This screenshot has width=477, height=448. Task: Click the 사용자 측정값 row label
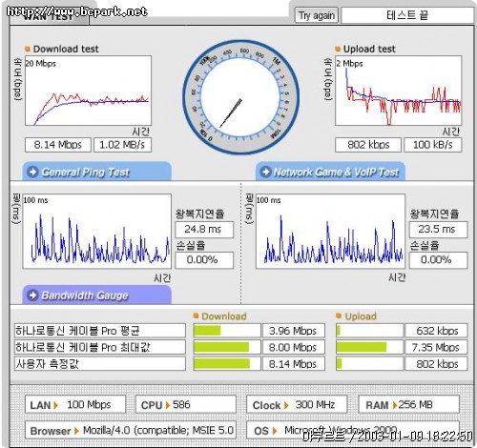100,364
